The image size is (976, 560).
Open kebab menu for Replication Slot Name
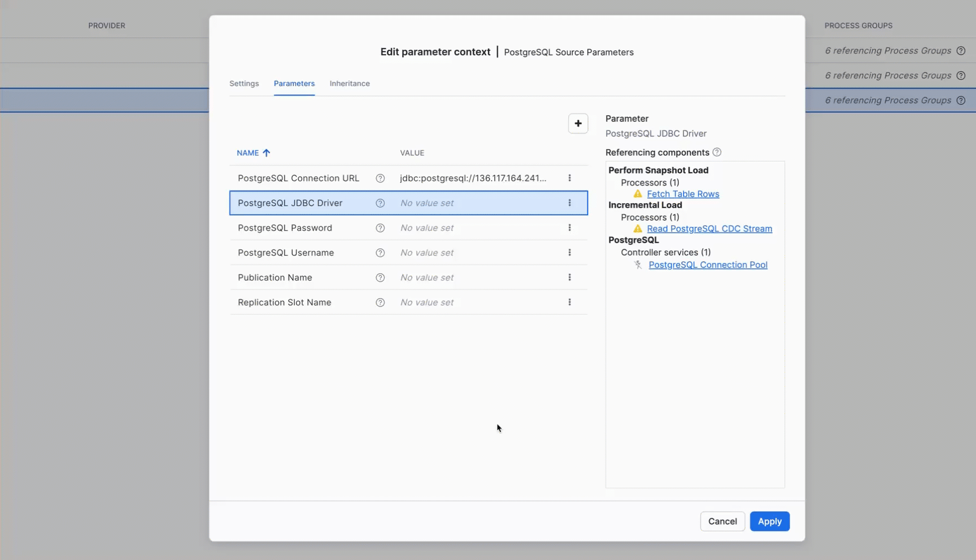(x=569, y=303)
